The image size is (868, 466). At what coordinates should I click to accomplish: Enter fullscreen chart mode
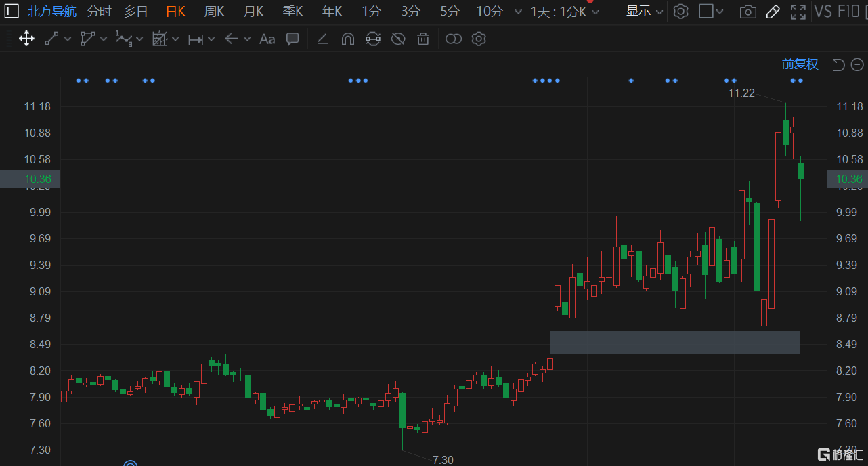[799, 12]
